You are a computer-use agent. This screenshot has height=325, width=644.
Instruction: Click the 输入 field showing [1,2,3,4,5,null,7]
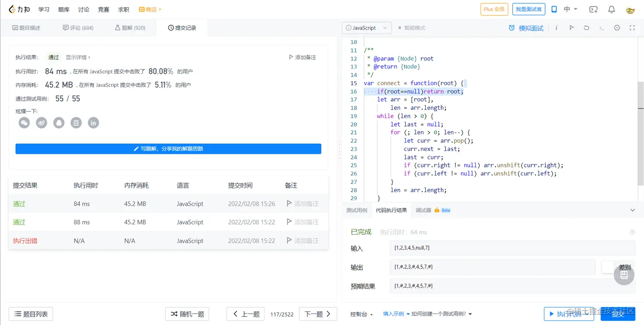pos(512,248)
